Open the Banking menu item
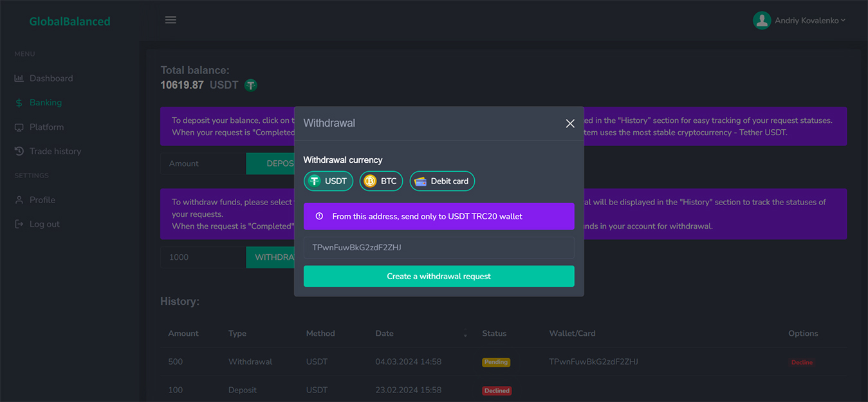Viewport: 868px width, 402px height. click(x=45, y=103)
